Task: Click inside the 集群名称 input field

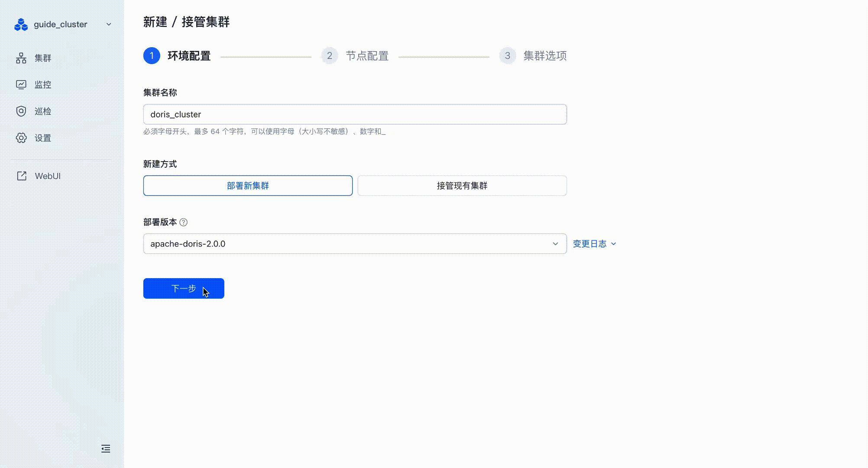Action: point(355,114)
